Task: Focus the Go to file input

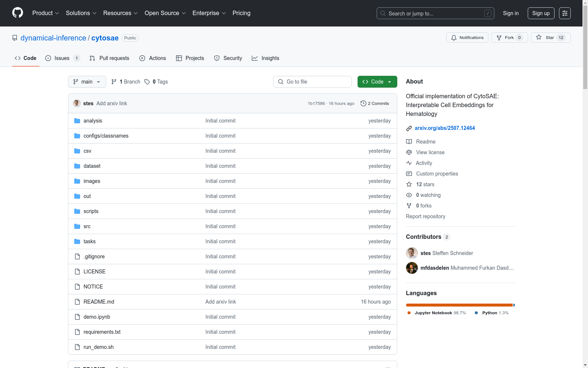Action: tap(312, 82)
